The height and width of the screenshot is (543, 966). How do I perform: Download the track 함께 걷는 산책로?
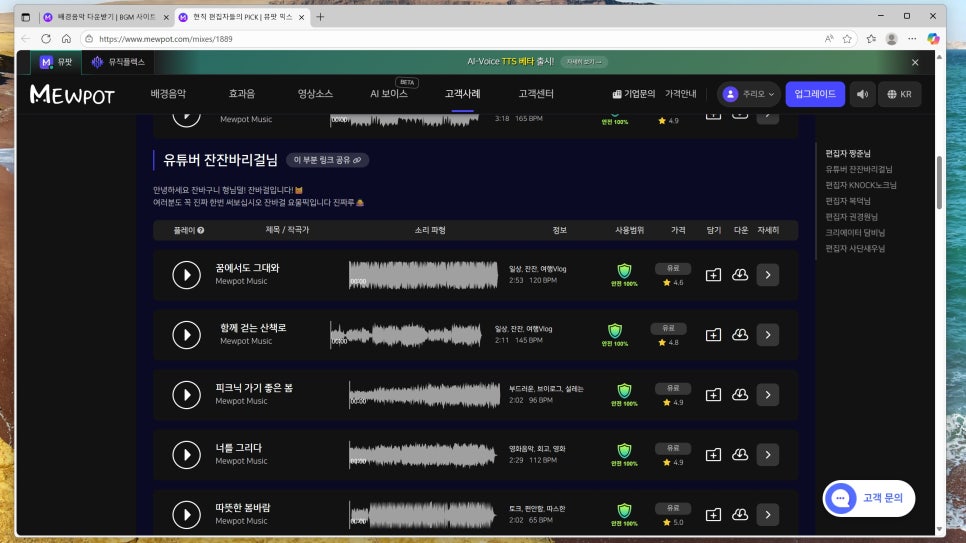click(x=740, y=335)
